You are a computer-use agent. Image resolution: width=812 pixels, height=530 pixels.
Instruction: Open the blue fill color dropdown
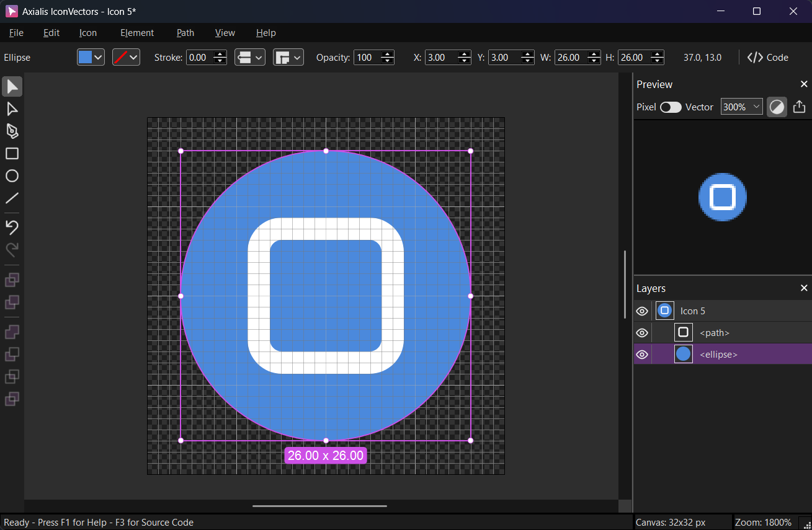coord(91,58)
